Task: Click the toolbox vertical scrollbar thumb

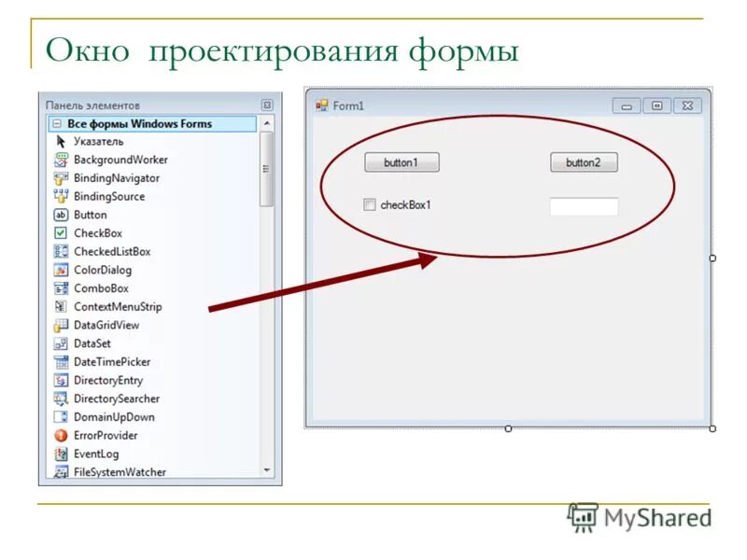Action: (267, 169)
